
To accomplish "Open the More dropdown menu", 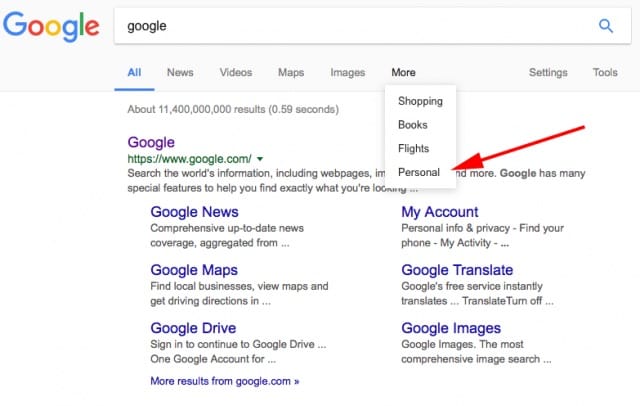I will click(403, 73).
